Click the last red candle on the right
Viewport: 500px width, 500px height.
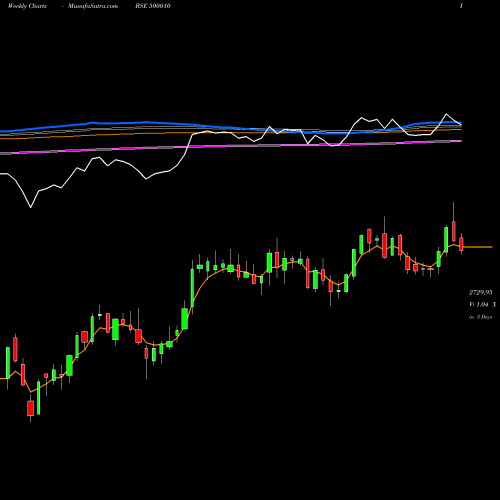point(461,244)
